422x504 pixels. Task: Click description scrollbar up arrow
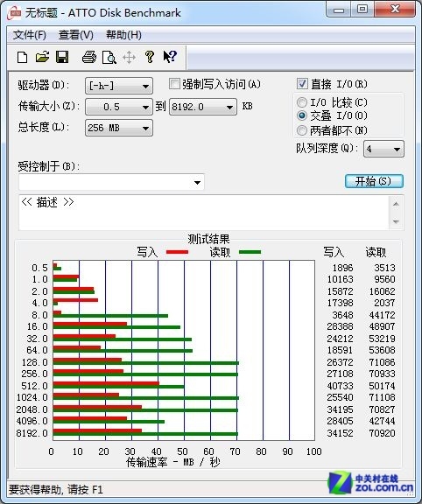[x=396, y=204]
